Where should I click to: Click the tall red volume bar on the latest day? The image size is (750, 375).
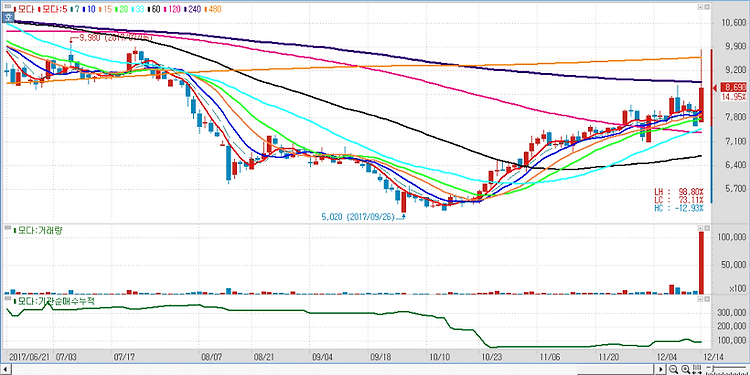pos(701,263)
